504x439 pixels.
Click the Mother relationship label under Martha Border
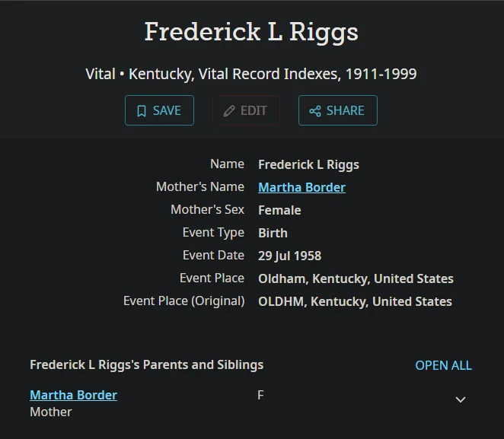[x=50, y=412]
